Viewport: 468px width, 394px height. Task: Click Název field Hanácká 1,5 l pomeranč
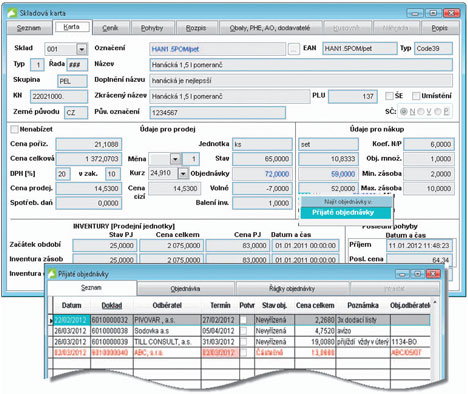pos(301,65)
